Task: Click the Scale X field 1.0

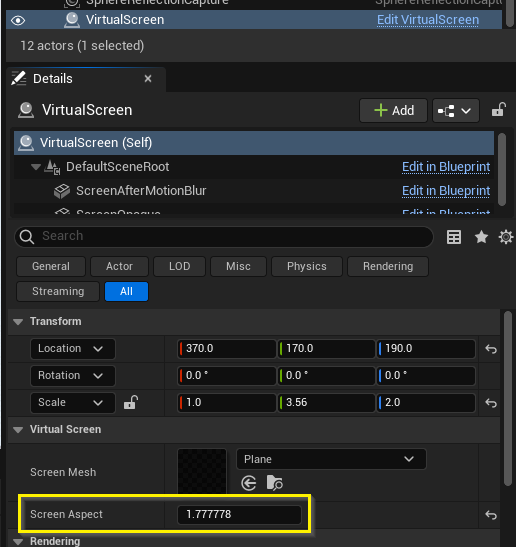Action: [227, 403]
